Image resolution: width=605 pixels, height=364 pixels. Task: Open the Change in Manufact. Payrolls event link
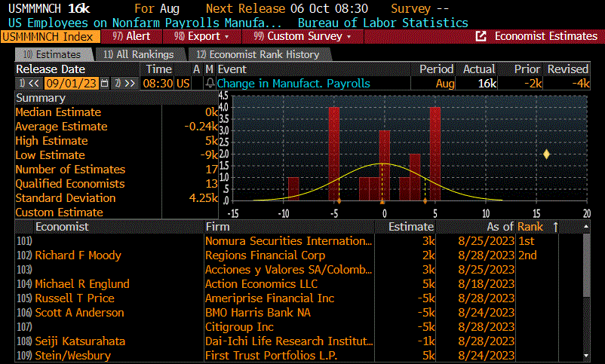pos(293,84)
